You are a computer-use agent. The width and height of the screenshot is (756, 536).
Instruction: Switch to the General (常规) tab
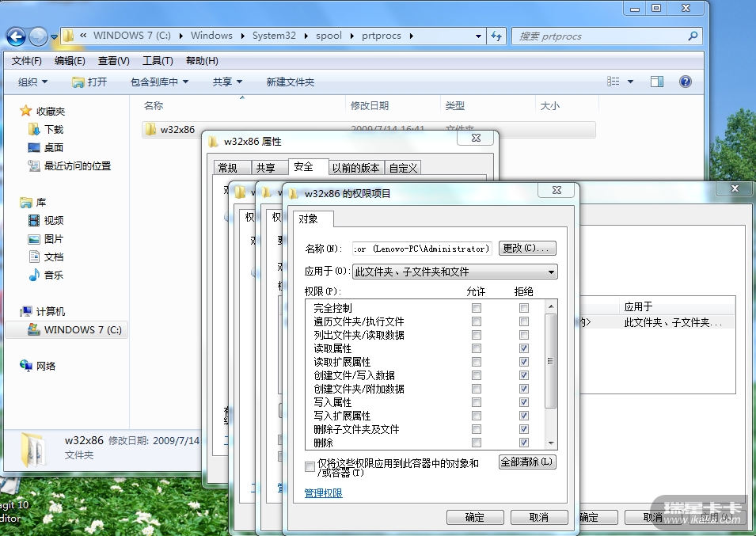227,168
